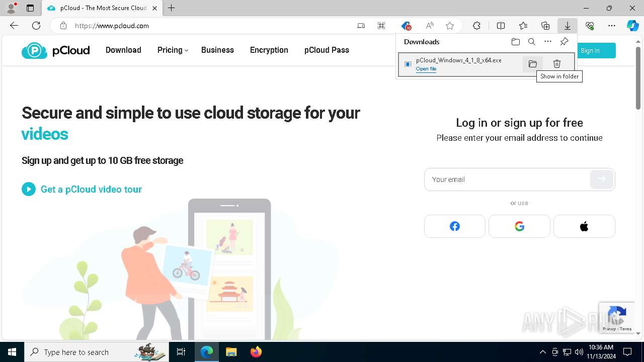Open file link for pCloud installer

pyautogui.click(x=426, y=69)
